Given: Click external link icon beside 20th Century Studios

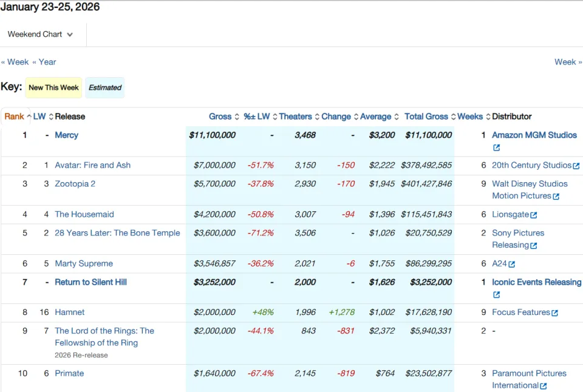Looking at the screenshot, I should tap(576, 166).
